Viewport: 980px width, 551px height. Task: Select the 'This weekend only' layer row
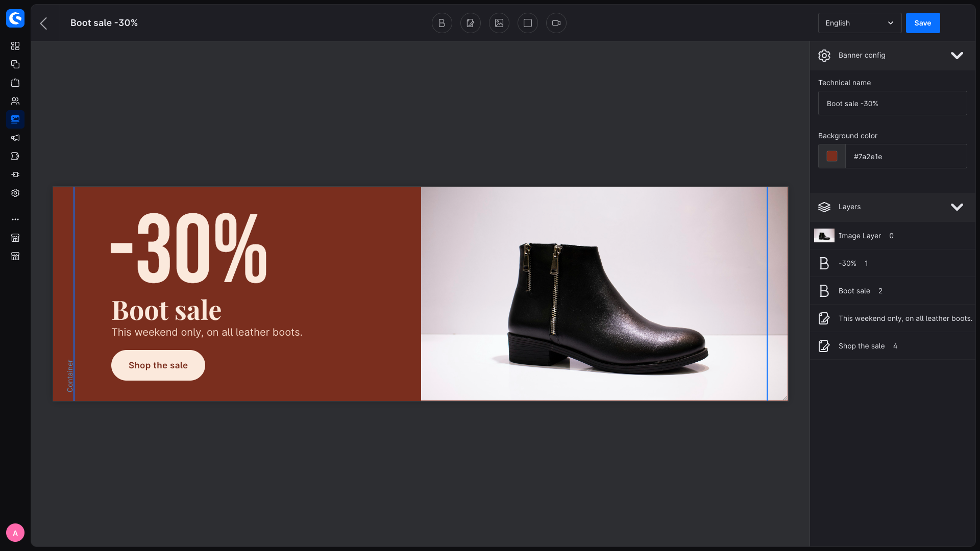pyautogui.click(x=892, y=318)
